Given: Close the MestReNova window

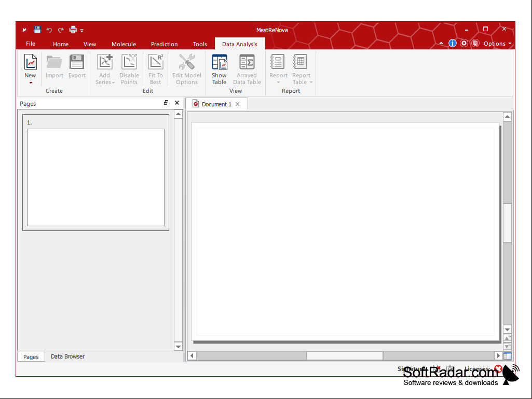Looking at the screenshot, I should point(504,29).
